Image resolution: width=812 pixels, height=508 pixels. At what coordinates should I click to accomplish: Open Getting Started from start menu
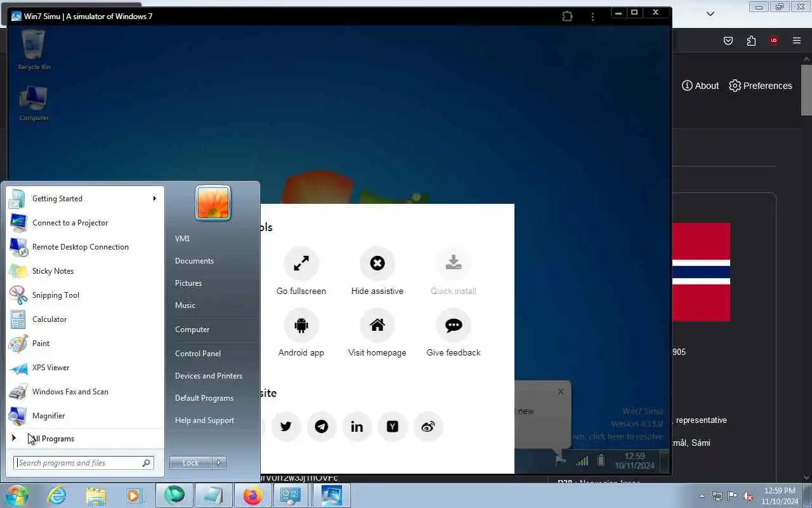point(84,199)
